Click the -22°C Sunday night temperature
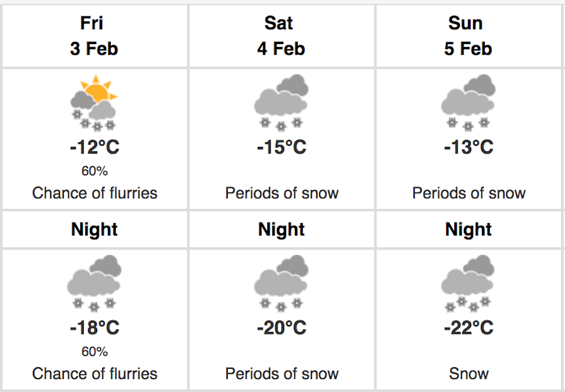This screenshot has width=565, height=392. (468, 328)
